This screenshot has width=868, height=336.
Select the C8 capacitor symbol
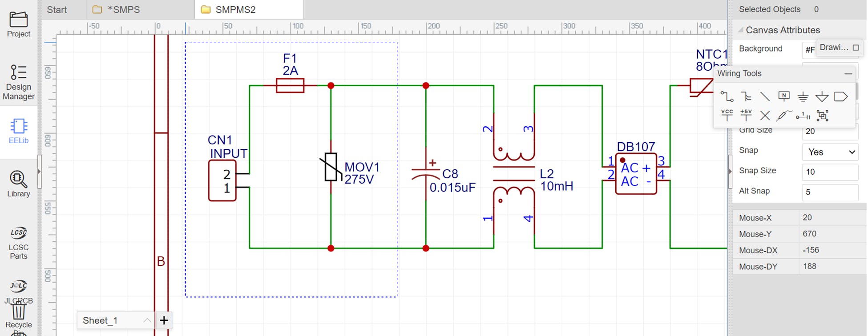pyautogui.click(x=426, y=173)
